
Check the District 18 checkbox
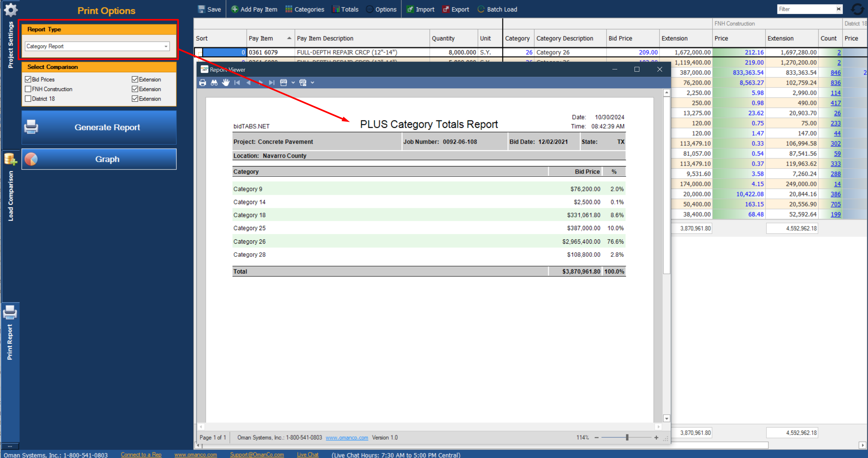[x=28, y=99]
